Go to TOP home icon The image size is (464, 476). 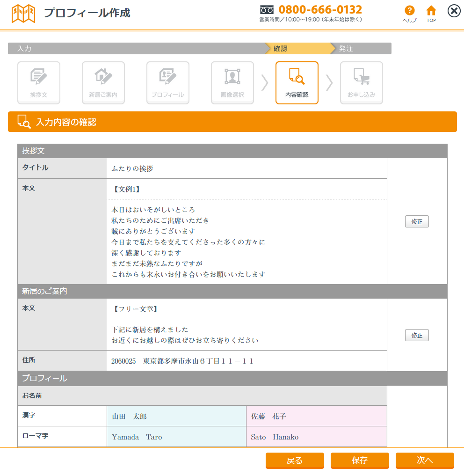[431, 13]
